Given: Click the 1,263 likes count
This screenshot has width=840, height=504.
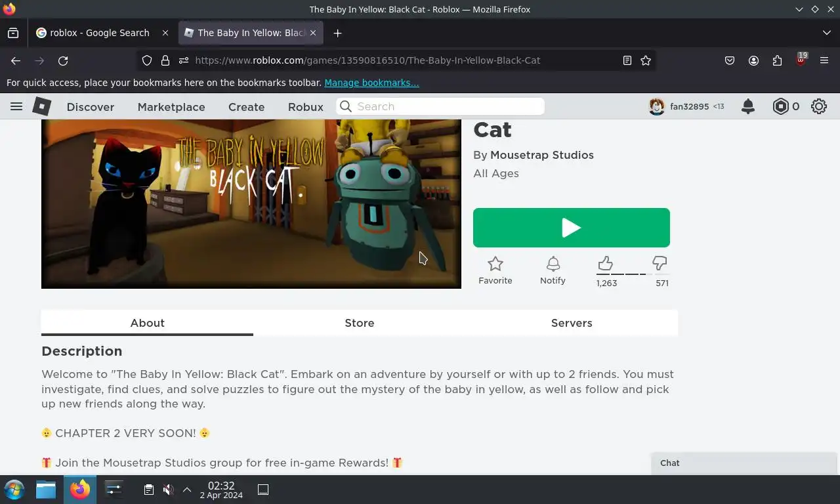Looking at the screenshot, I should pos(606,283).
